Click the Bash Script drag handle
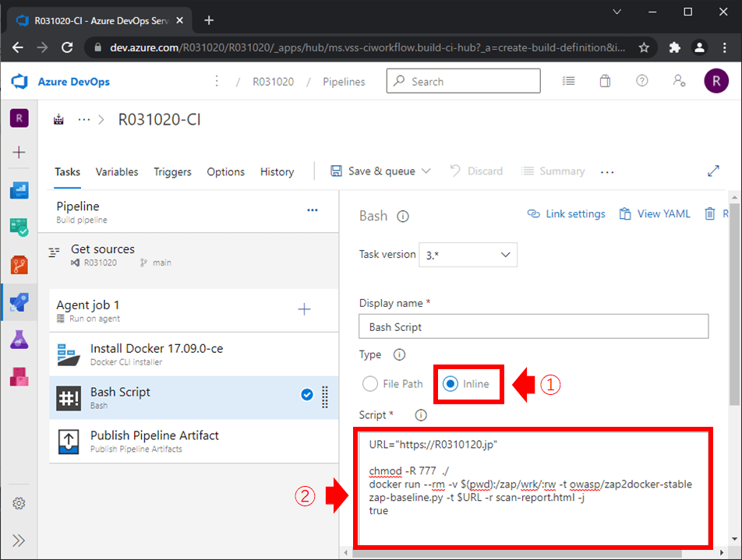742x560 pixels. click(x=325, y=396)
